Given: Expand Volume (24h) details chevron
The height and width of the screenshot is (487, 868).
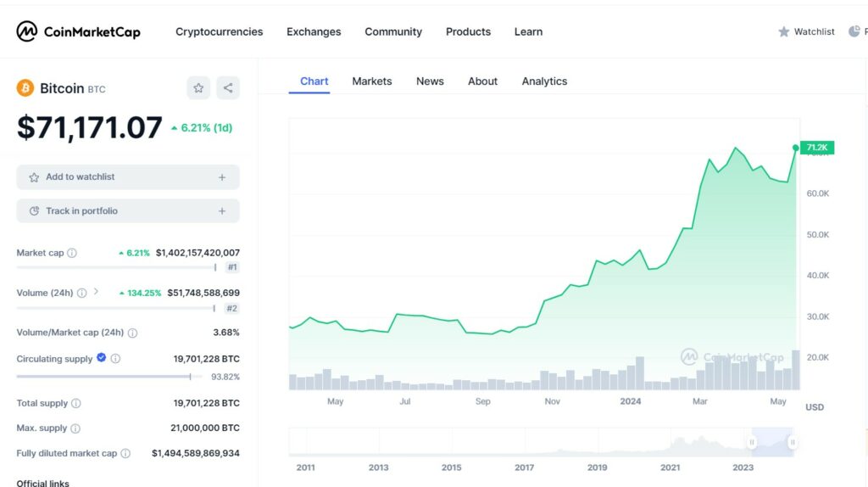Looking at the screenshot, I should [x=96, y=291].
